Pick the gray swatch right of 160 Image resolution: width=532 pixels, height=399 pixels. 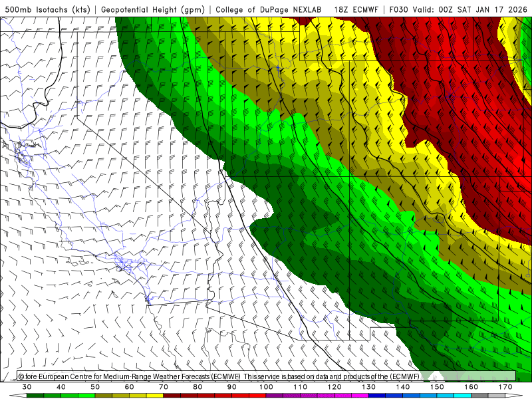pyautogui.click(x=479, y=396)
